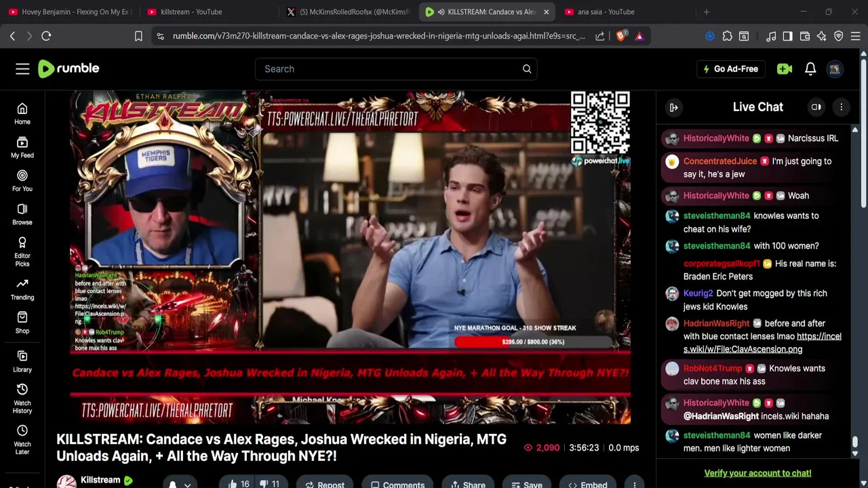Click the address bar URL
This screenshot has height=488, width=868.
(x=378, y=36)
